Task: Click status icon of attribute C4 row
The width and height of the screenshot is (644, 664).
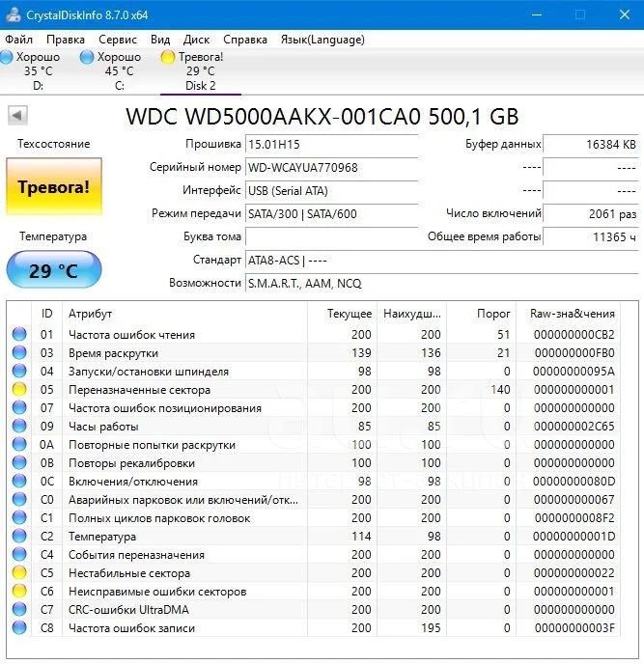Action: (19, 554)
